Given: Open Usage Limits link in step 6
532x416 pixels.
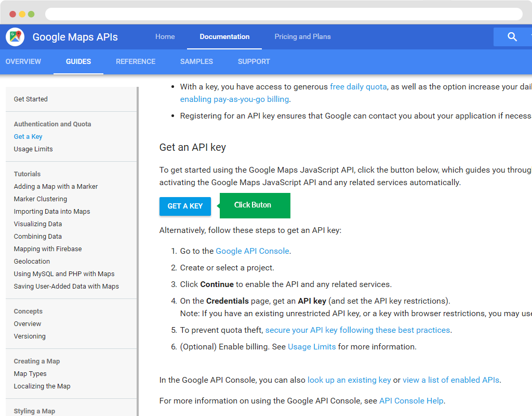Looking at the screenshot, I should (x=312, y=347).
